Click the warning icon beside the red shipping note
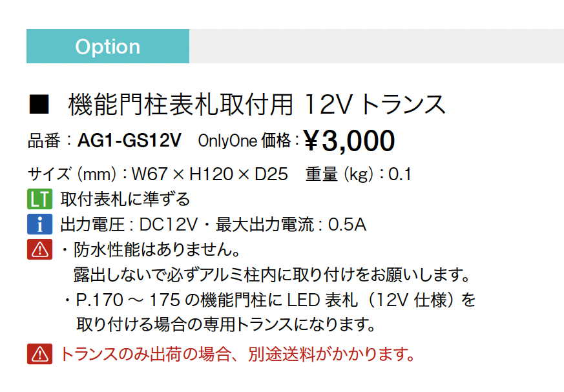Screen dimensions: 564x392 coord(39,354)
